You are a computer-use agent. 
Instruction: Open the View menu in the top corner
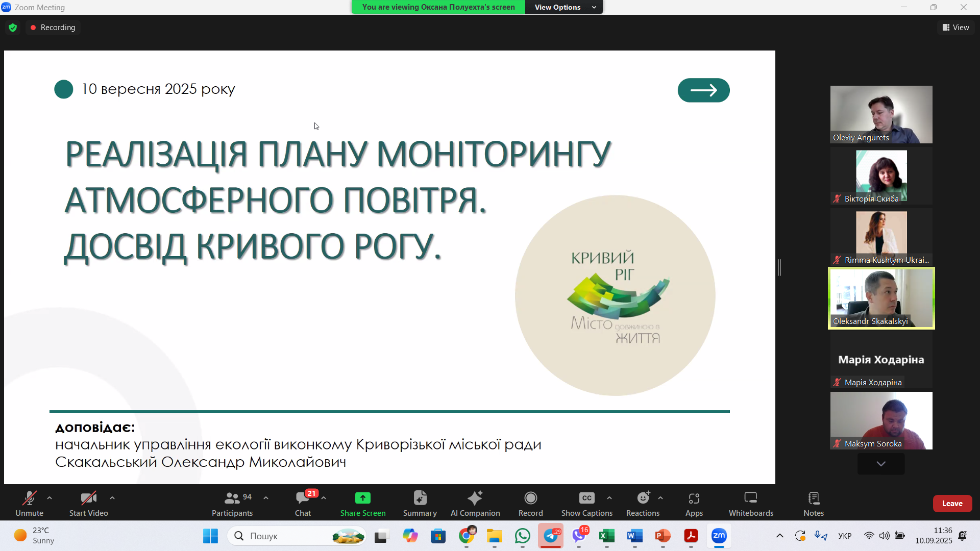click(955, 27)
